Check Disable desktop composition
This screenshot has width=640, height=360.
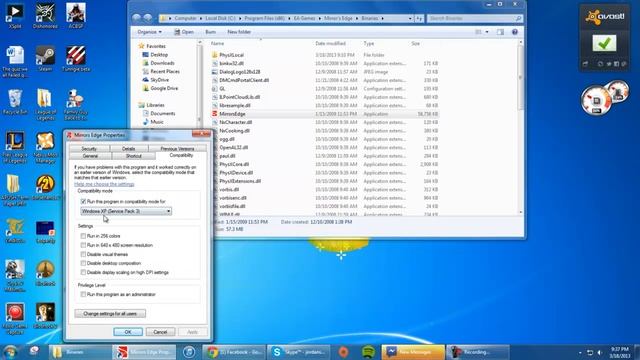[x=83, y=263]
